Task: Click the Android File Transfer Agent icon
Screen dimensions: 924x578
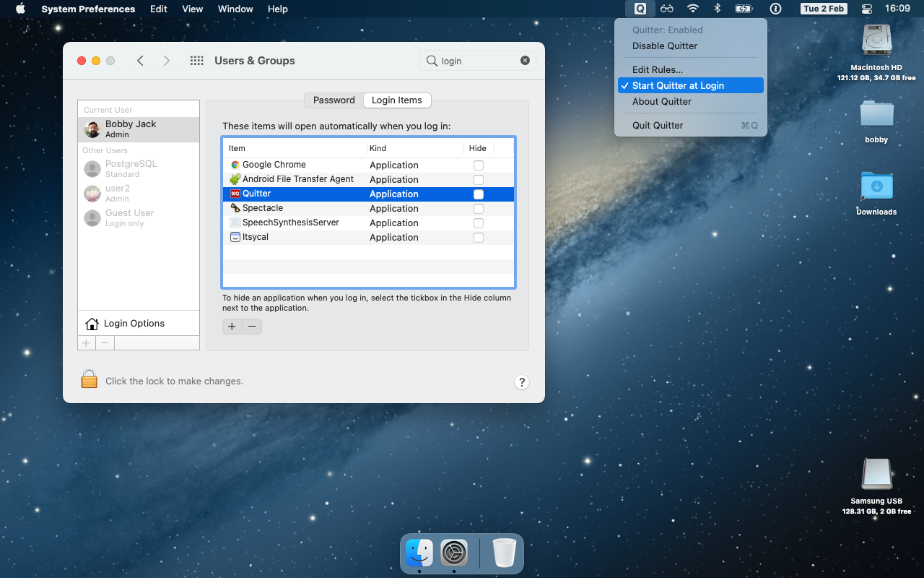Action: point(235,179)
